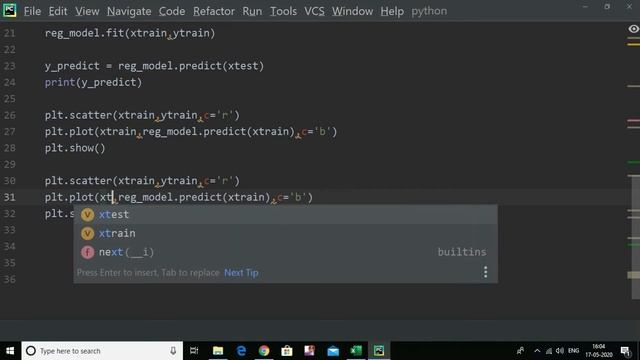Open Microsoft Store from the taskbar
Image resolution: width=640 pixels, height=360 pixels.
(287, 351)
